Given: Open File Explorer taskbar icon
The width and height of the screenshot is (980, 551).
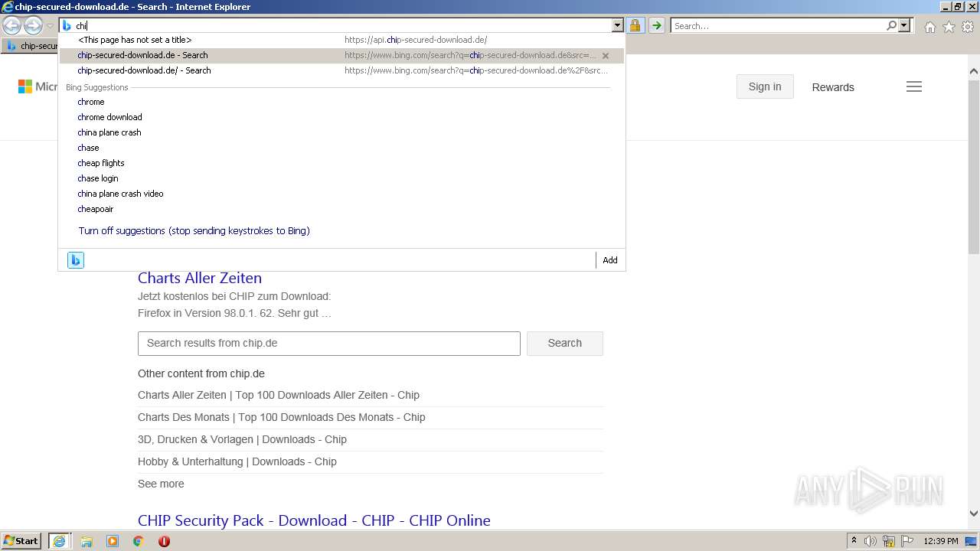Looking at the screenshot, I should (x=87, y=541).
